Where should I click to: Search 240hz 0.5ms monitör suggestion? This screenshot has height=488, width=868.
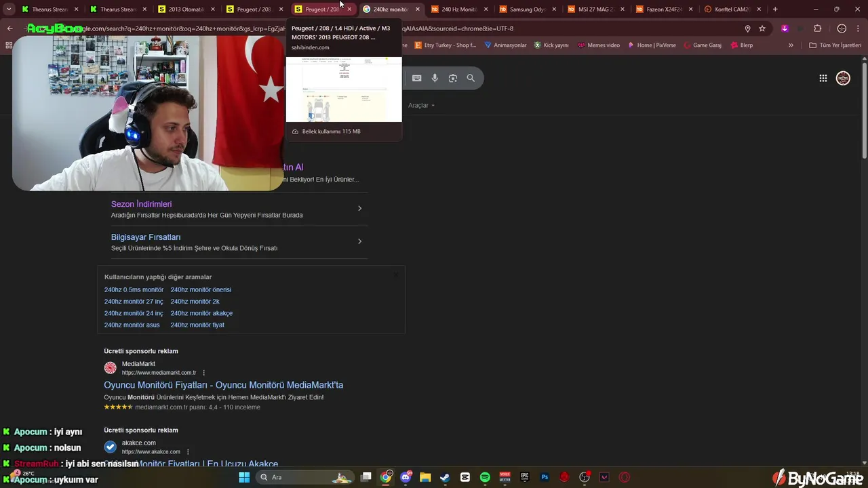(134, 289)
